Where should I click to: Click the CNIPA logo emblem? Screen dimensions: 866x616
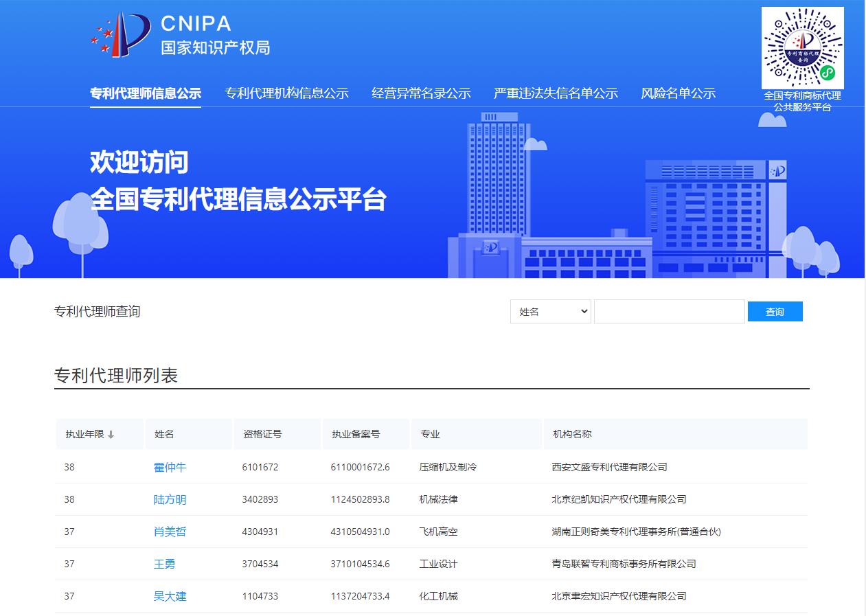click(x=121, y=34)
